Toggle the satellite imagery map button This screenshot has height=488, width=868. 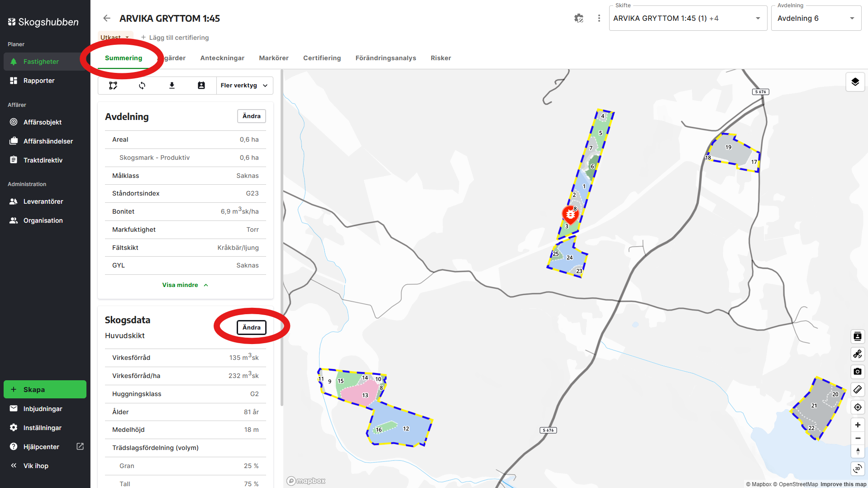tap(858, 354)
